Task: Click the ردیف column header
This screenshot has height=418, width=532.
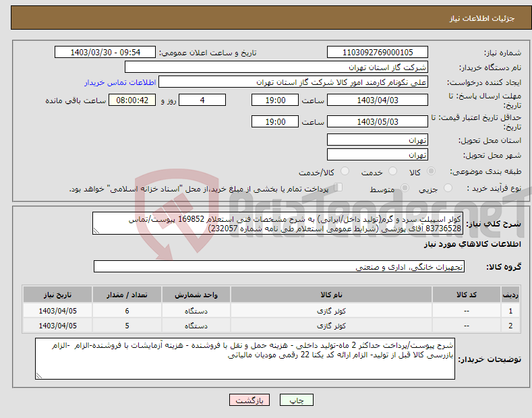Action: click(x=510, y=295)
